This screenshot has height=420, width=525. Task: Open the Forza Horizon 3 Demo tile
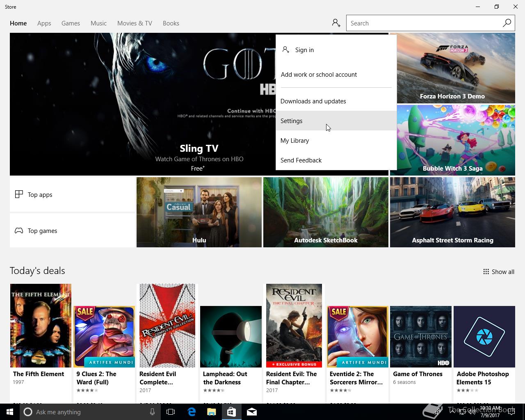click(x=452, y=68)
